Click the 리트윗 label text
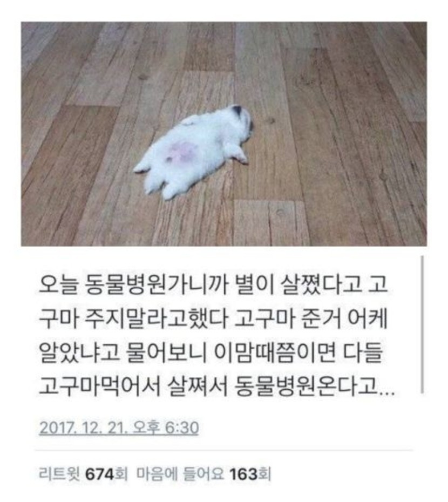448x502 pixels. [59, 474]
